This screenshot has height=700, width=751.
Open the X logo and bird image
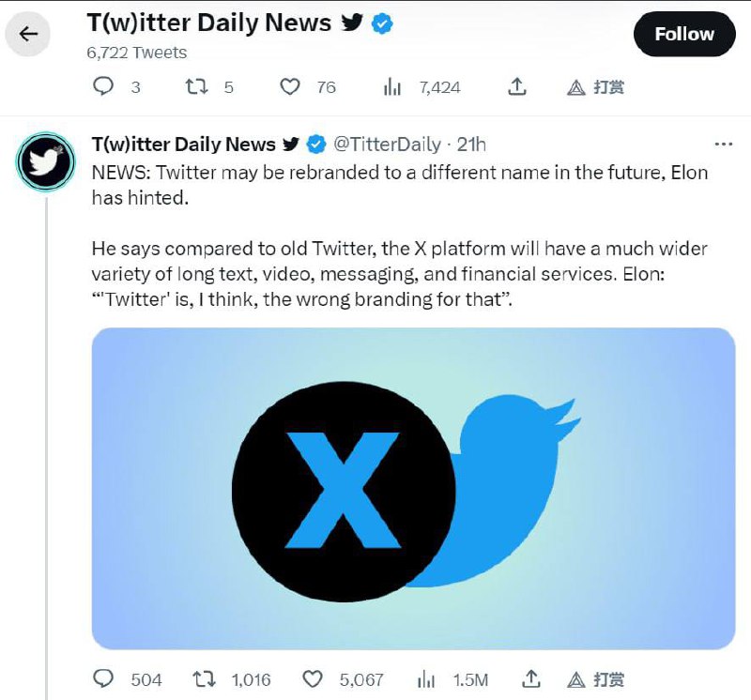[x=413, y=488]
